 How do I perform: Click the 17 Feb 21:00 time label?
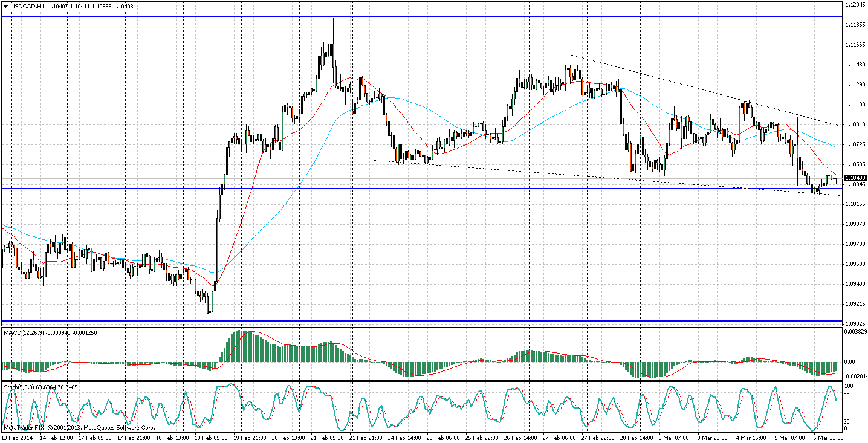pos(135,437)
